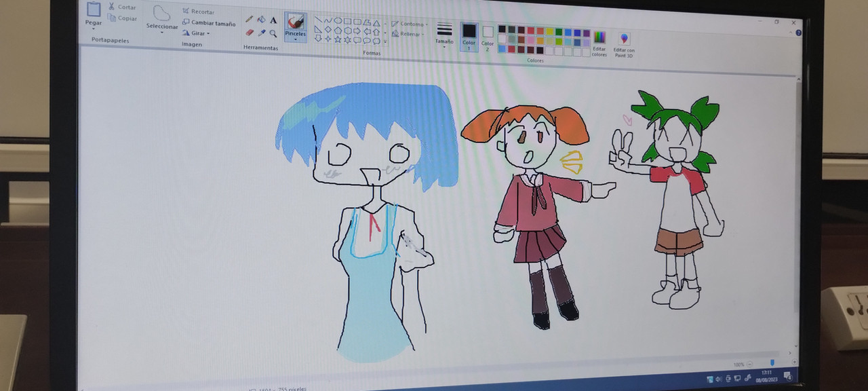
Task: Click Cambiar tamaño resize button
Action: (x=209, y=23)
